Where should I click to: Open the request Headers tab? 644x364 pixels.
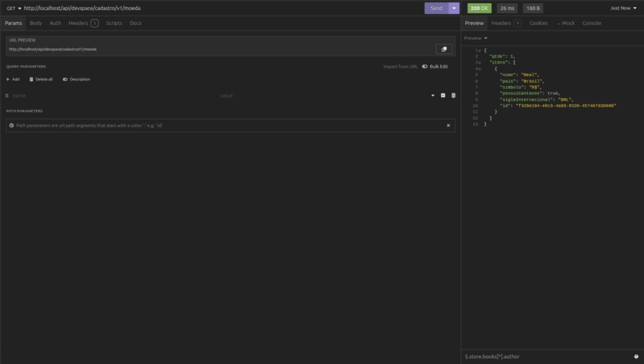coord(84,23)
